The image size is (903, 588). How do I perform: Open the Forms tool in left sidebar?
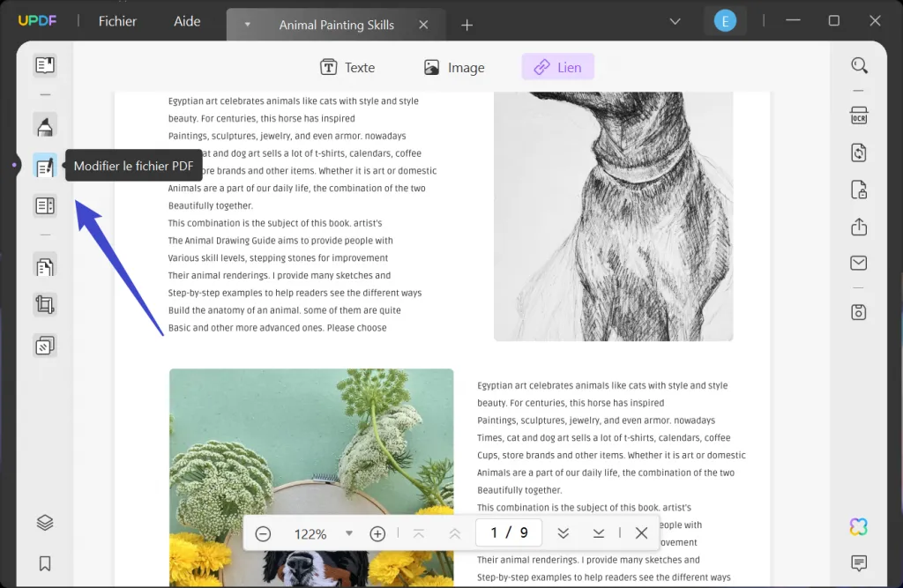pos(45,205)
